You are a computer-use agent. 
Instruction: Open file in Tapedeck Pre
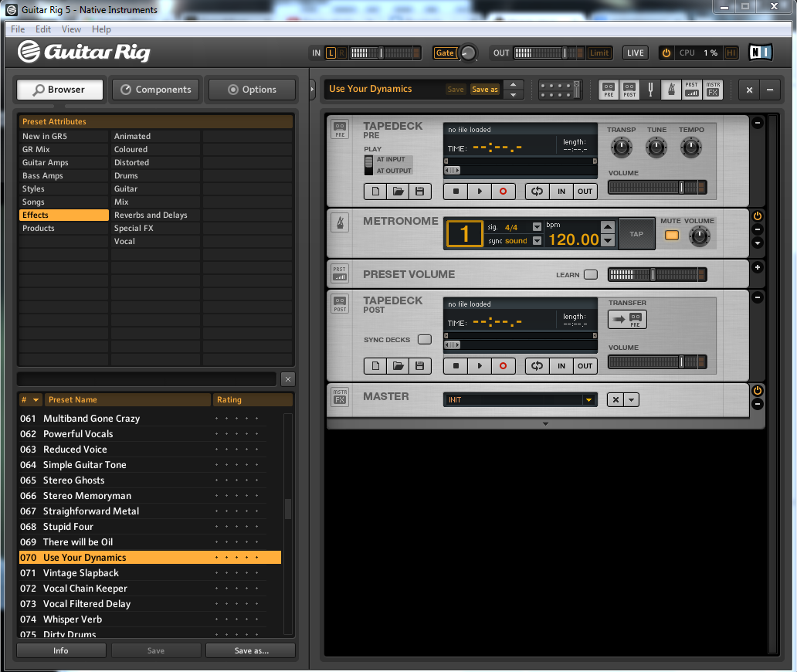tap(398, 191)
